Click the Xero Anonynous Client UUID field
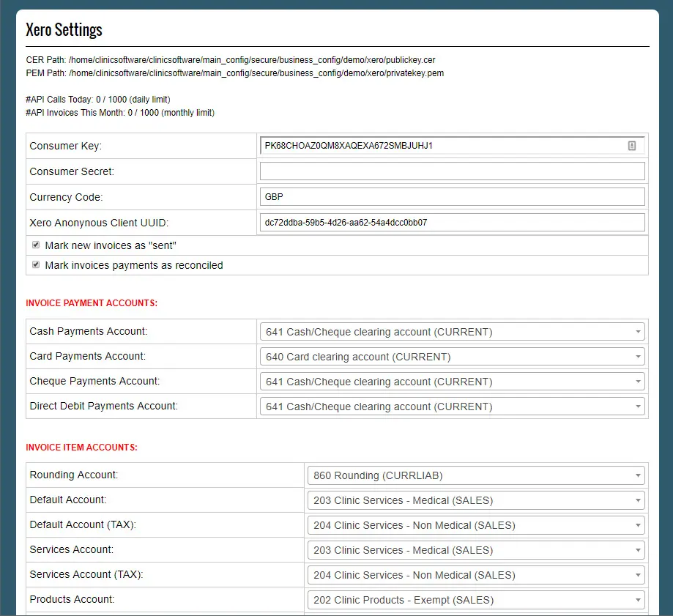This screenshot has width=673, height=616. pyautogui.click(x=453, y=223)
